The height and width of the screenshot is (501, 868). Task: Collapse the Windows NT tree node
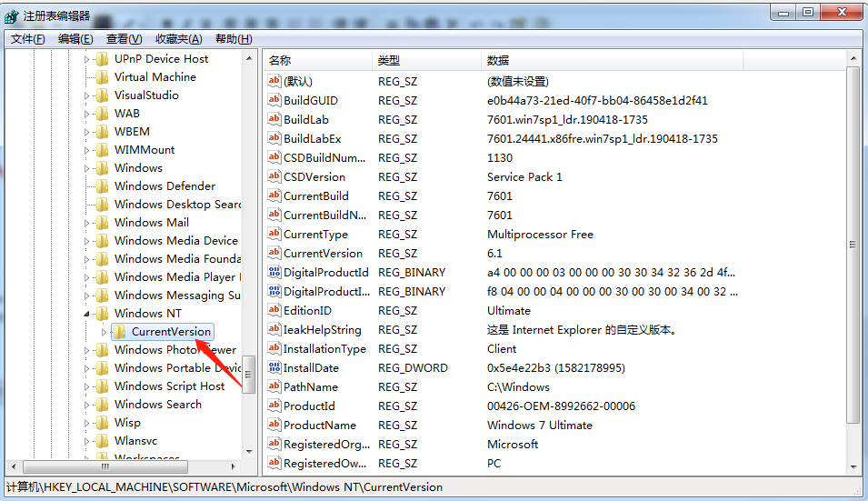[x=88, y=314]
